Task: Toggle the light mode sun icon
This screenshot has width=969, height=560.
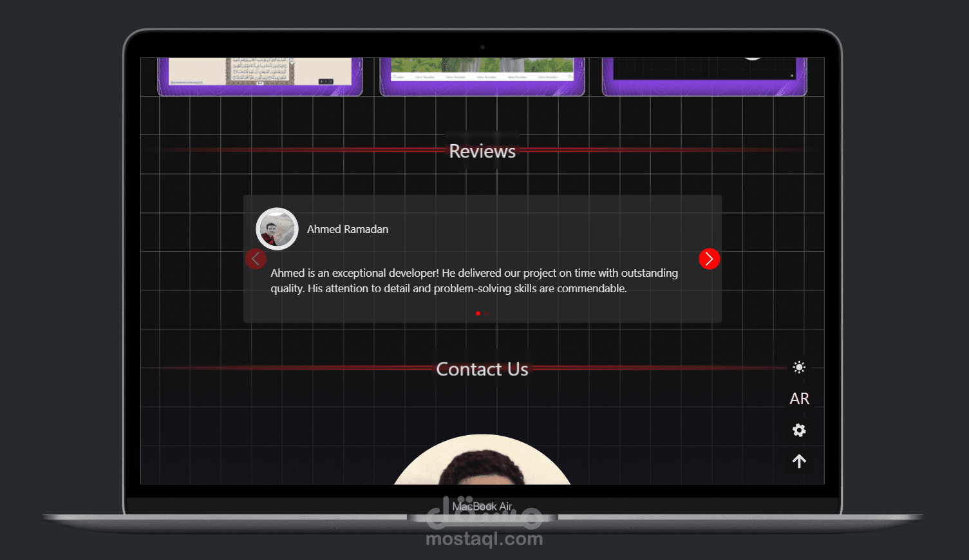Action: coord(799,368)
